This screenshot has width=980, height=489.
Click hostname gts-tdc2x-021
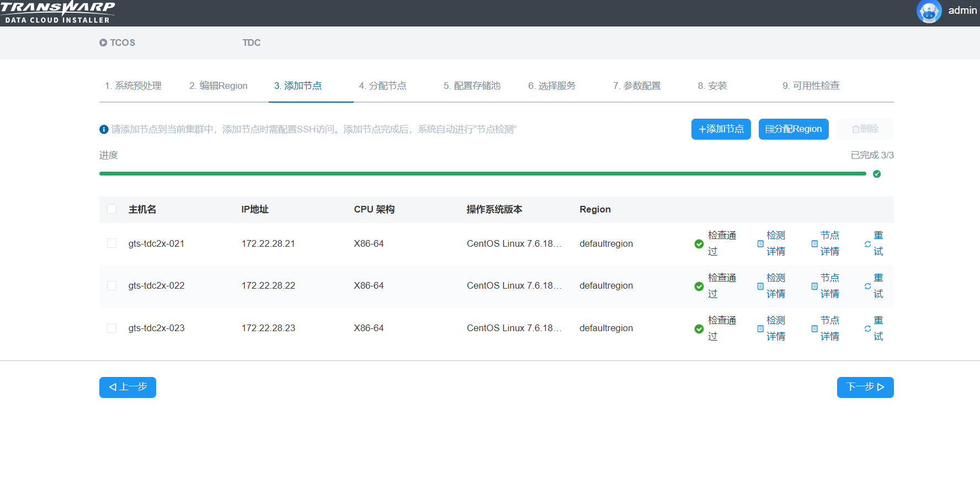tap(156, 243)
